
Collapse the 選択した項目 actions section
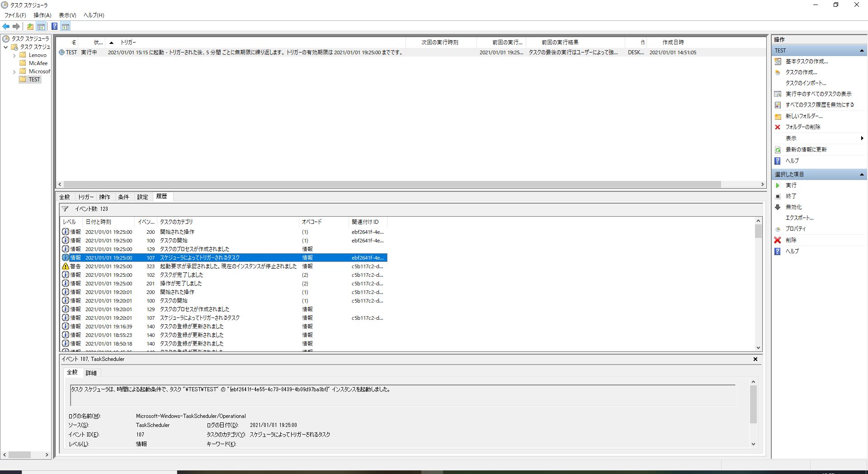(x=862, y=175)
